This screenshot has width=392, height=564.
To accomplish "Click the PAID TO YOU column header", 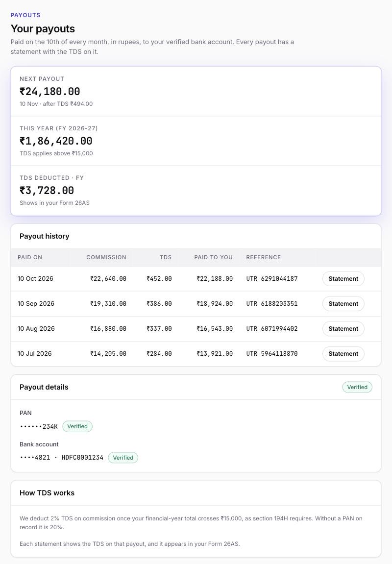I will pyautogui.click(x=213, y=257).
